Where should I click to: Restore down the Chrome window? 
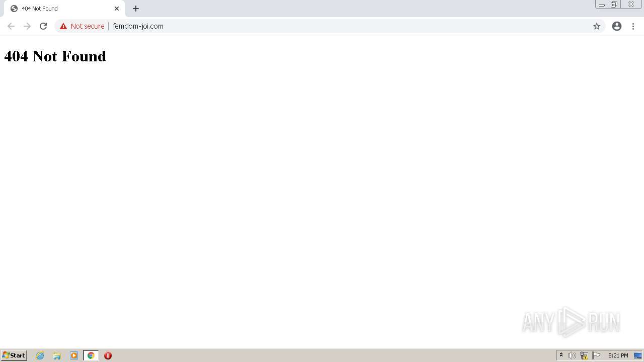614,5
